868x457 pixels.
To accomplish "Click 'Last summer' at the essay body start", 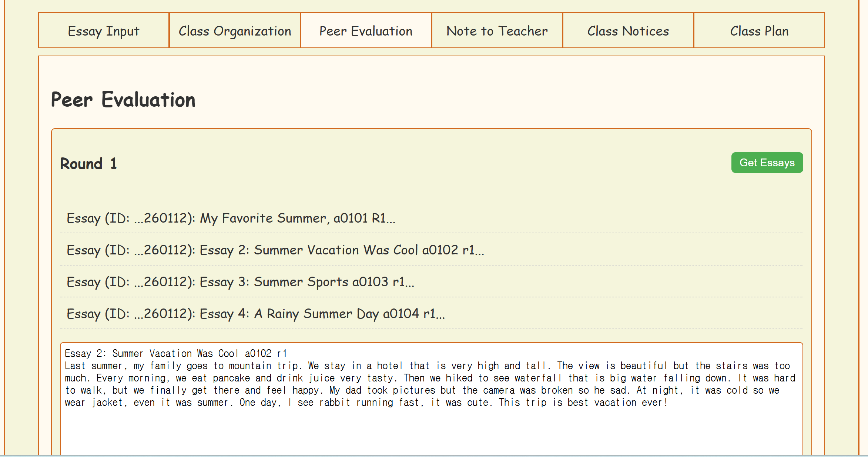I will click(93, 366).
